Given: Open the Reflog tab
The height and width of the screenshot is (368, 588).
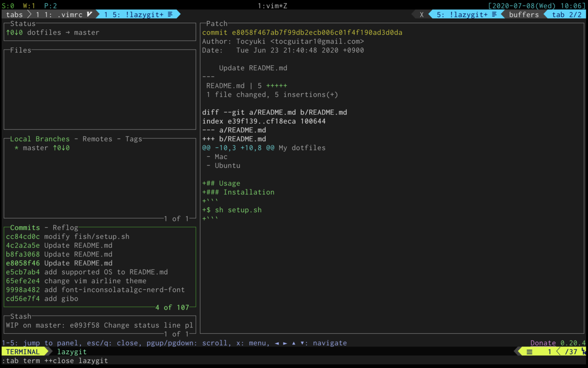Looking at the screenshot, I should tap(65, 228).
